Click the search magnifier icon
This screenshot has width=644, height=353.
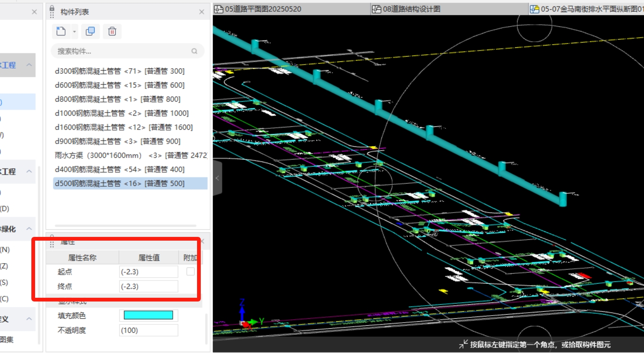[194, 51]
